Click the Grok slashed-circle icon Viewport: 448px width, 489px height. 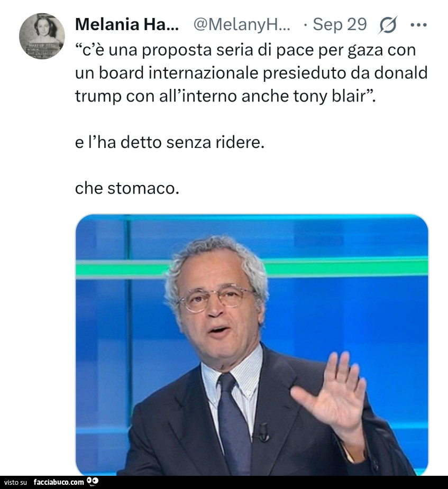pos(388,25)
